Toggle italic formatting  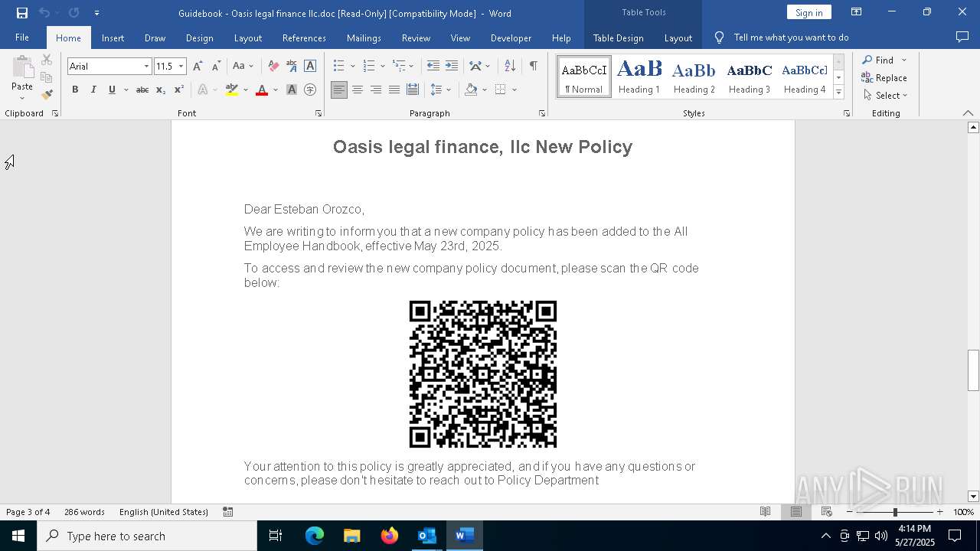(93, 90)
